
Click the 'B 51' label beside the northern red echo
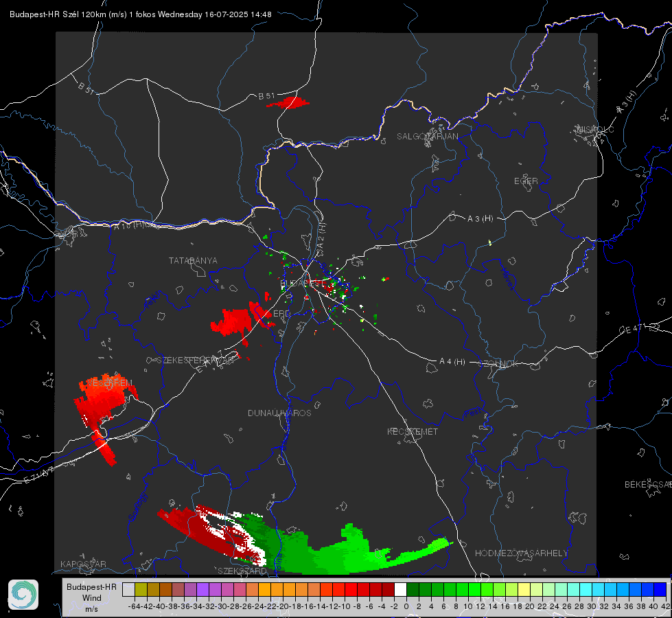tap(266, 95)
